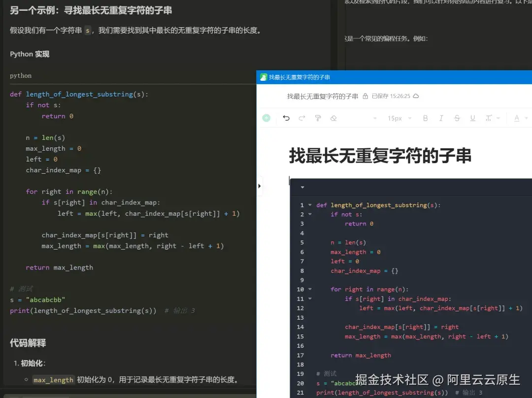532x398 pixels.
Task: Select the format painter icon
Action: (317, 118)
